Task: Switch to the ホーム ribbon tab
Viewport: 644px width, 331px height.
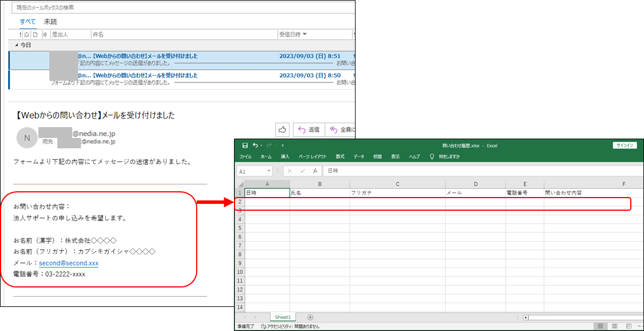Action: point(266,157)
